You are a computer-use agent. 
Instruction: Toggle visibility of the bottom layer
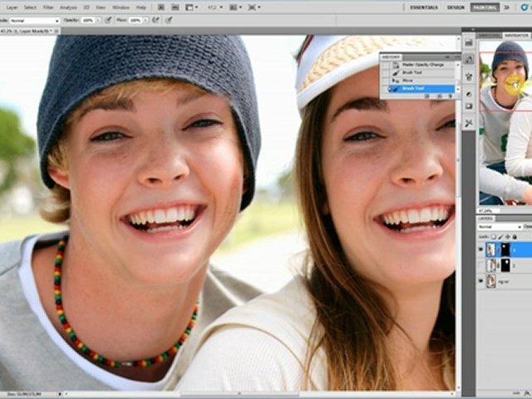[481, 281]
